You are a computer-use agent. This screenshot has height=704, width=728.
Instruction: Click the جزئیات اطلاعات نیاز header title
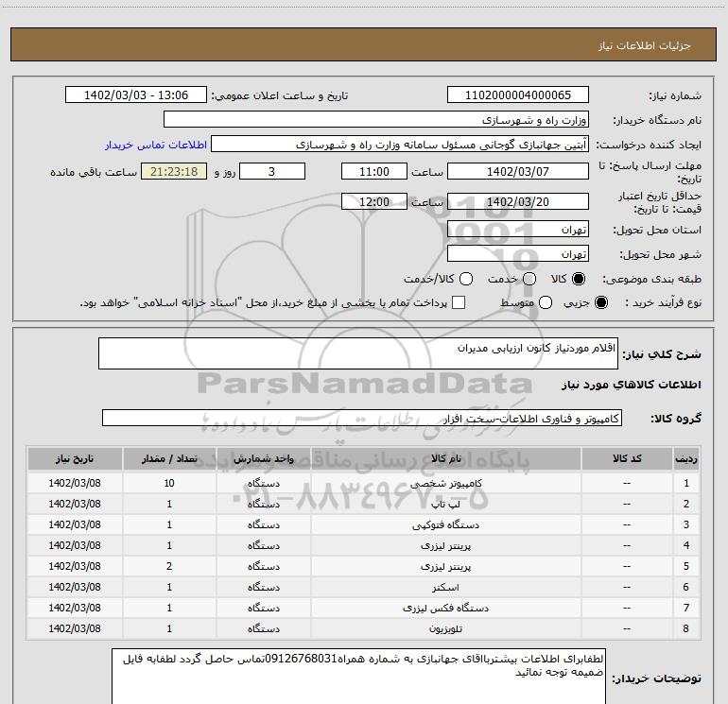(x=645, y=45)
